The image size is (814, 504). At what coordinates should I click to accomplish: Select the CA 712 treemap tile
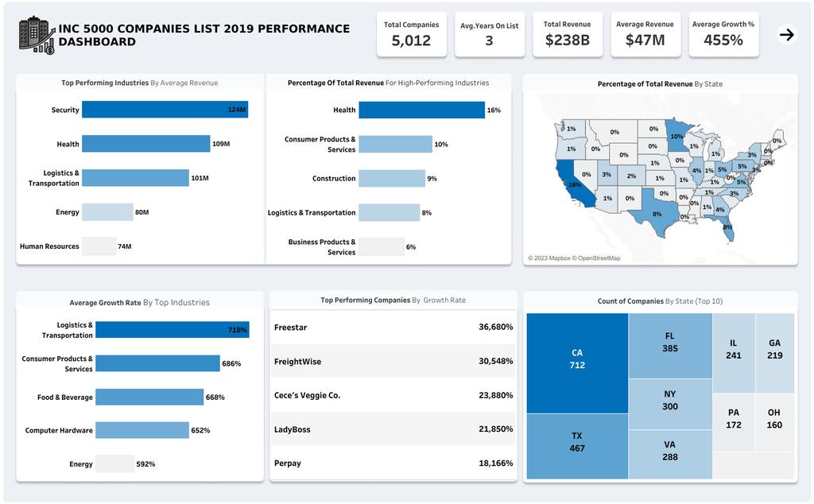pyautogui.click(x=577, y=362)
